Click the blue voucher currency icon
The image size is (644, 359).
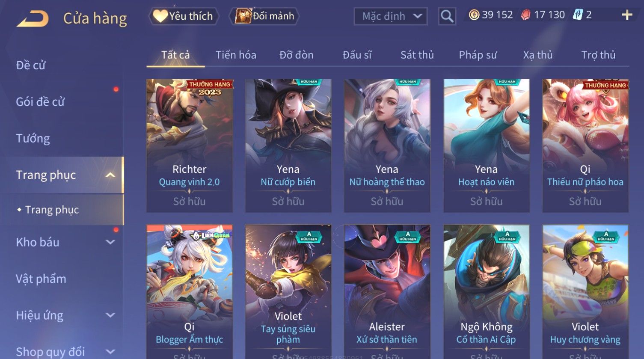578,15
